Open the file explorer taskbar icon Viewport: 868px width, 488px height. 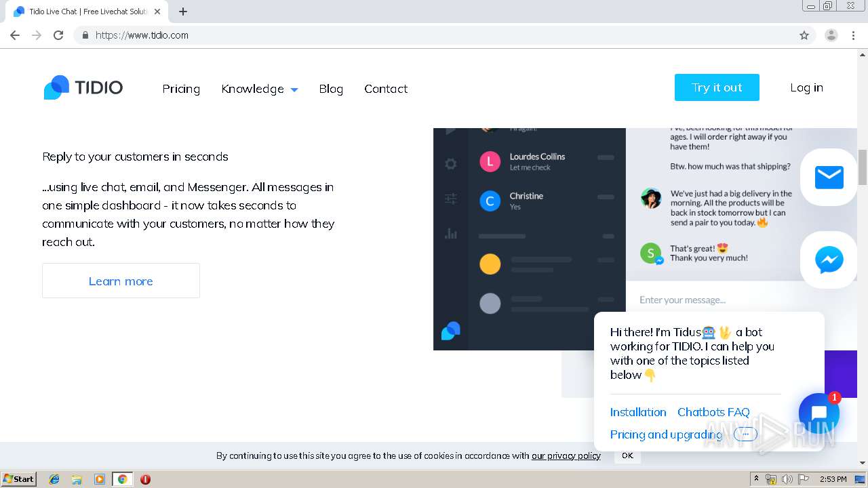click(x=77, y=479)
